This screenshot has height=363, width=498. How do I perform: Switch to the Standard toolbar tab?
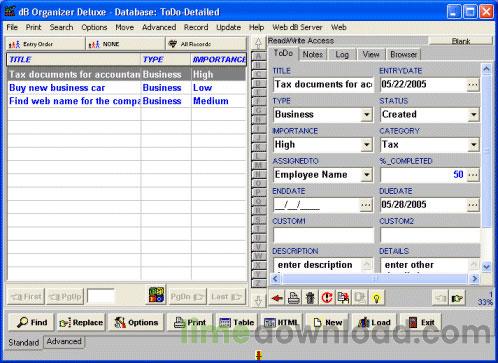click(24, 342)
